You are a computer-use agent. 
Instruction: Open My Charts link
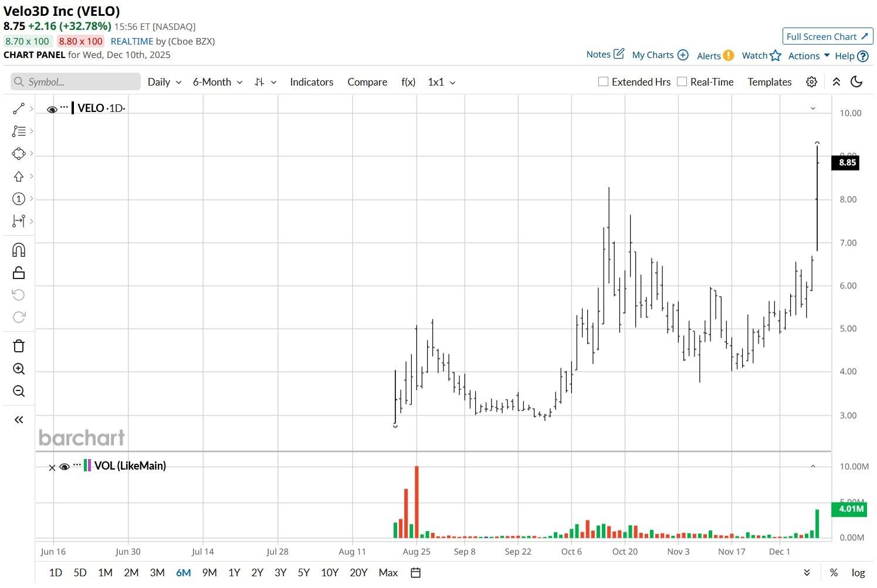pos(653,55)
